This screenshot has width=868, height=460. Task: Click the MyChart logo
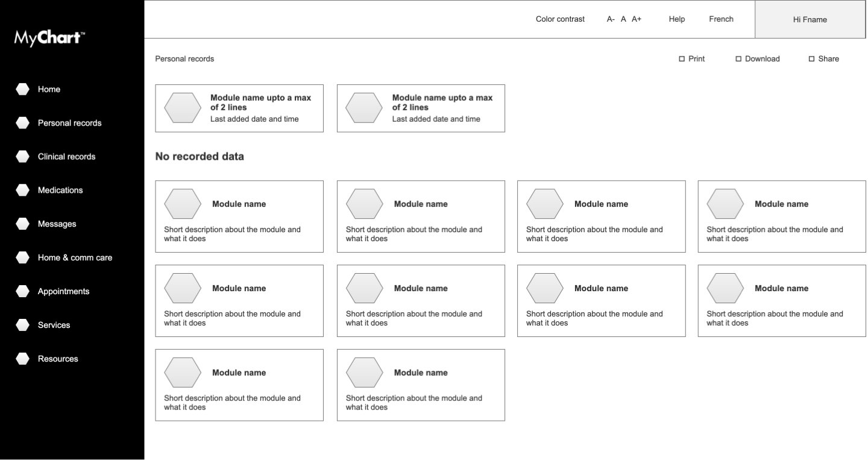tap(48, 37)
